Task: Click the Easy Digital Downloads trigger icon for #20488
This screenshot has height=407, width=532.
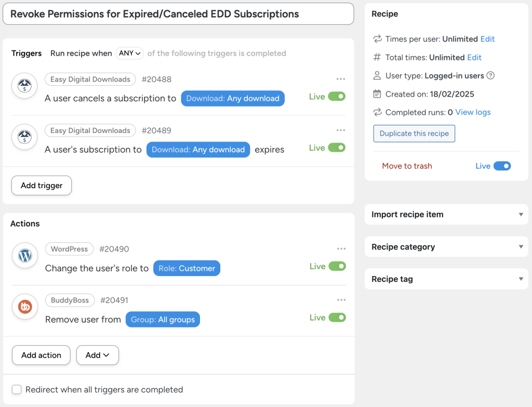Action: tap(24, 86)
